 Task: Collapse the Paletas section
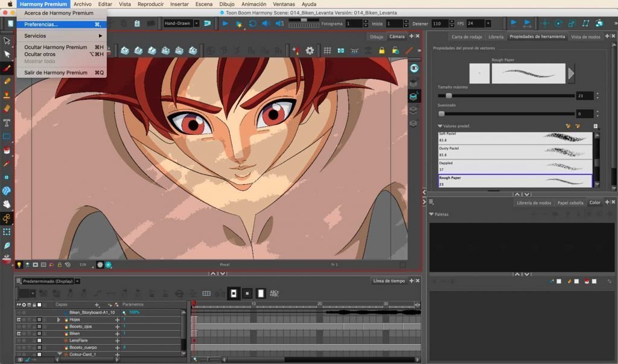click(x=431, y=214)
